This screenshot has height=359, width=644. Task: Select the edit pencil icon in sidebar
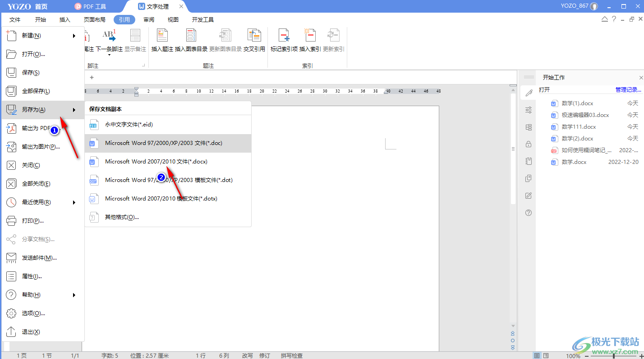point(529,93)
